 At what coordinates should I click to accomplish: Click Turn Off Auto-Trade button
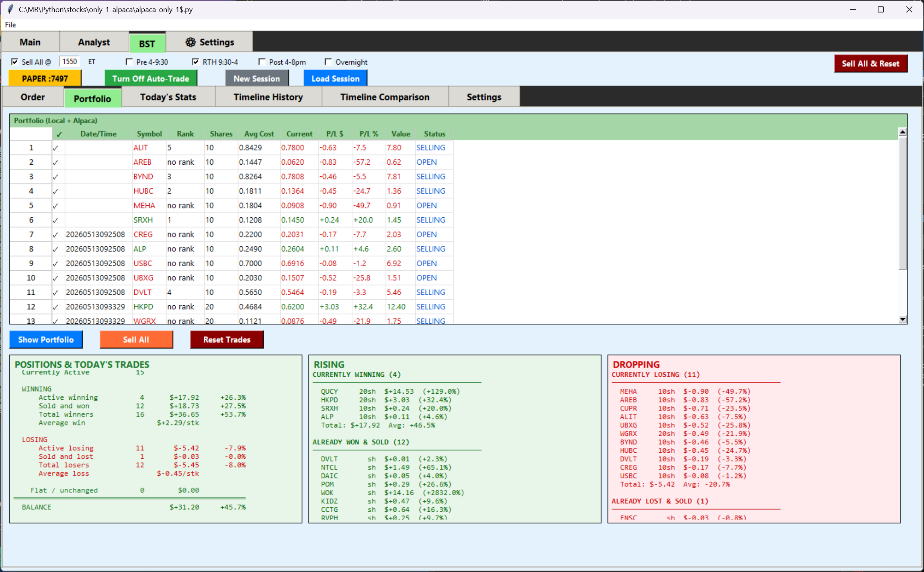[x=151, y=78]
